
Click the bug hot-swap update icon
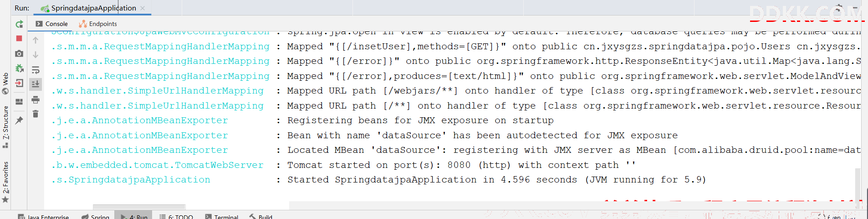pyautogui.click(x=19, y=68)
